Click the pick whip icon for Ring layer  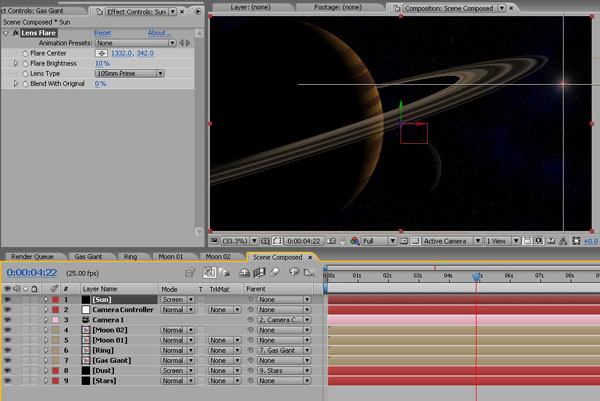tap(251, 350)
